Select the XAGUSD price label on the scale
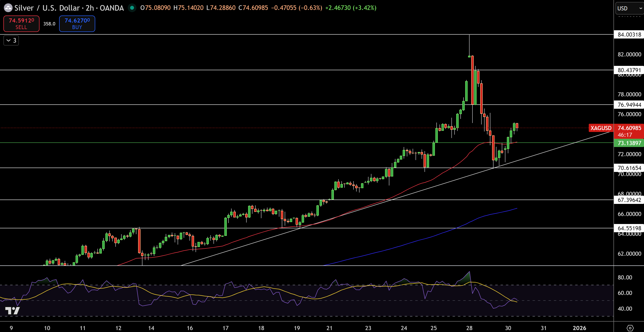The height and width of the screenshot is (332, 644). click(x=601, y=128)
